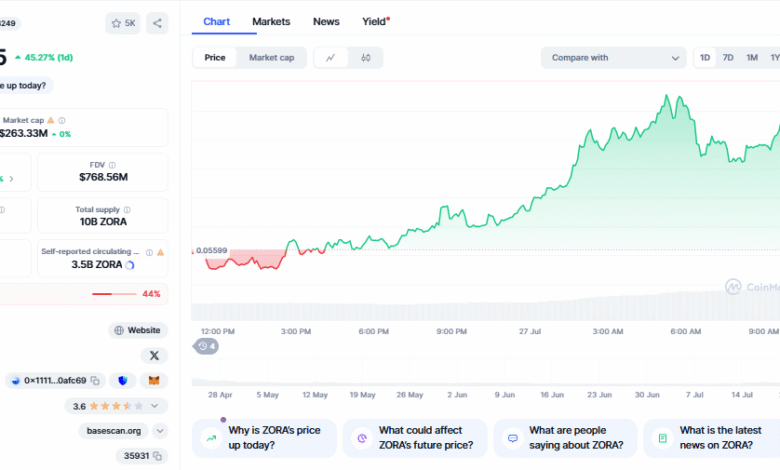Set chart range to 7D
The height and width of the screenshot is (470, 780).
[x=728, y=58]
